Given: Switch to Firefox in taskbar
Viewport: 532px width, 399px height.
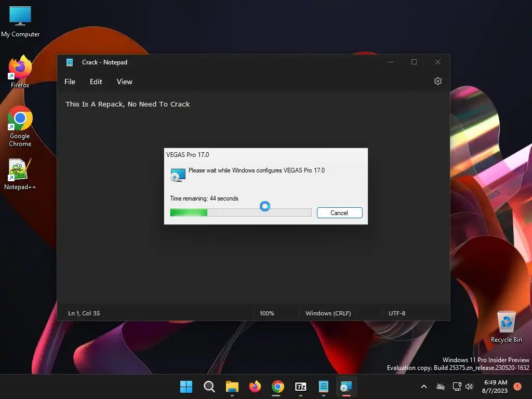Looking at the screenshot, I should pyautogui.click(x=255, y=387).
